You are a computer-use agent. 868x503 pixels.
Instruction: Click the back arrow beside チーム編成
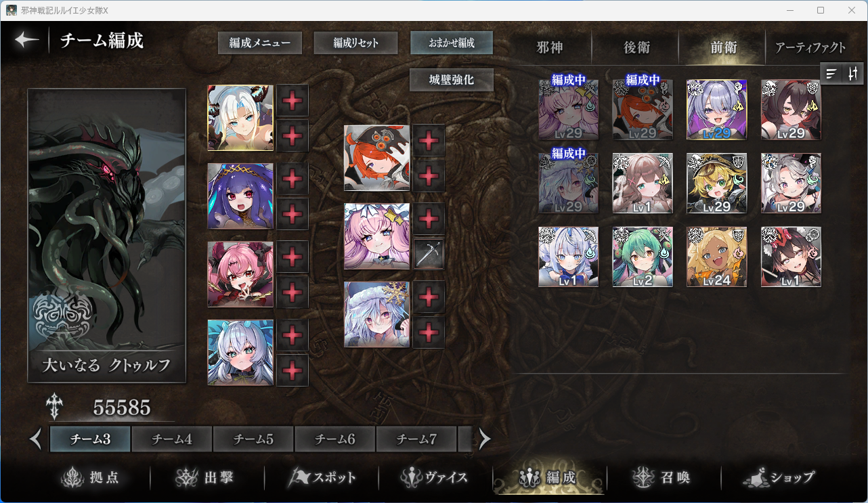point(27,40)
